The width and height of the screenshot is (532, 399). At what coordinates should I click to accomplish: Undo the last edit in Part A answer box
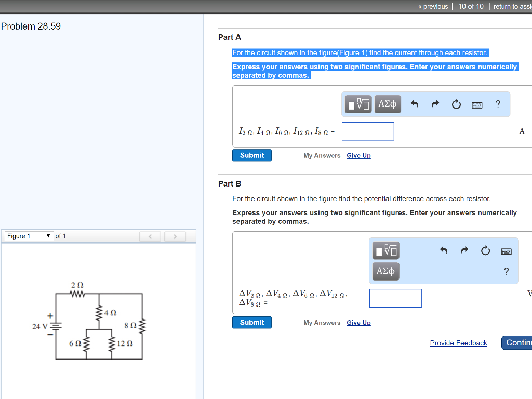click(415, 104)
